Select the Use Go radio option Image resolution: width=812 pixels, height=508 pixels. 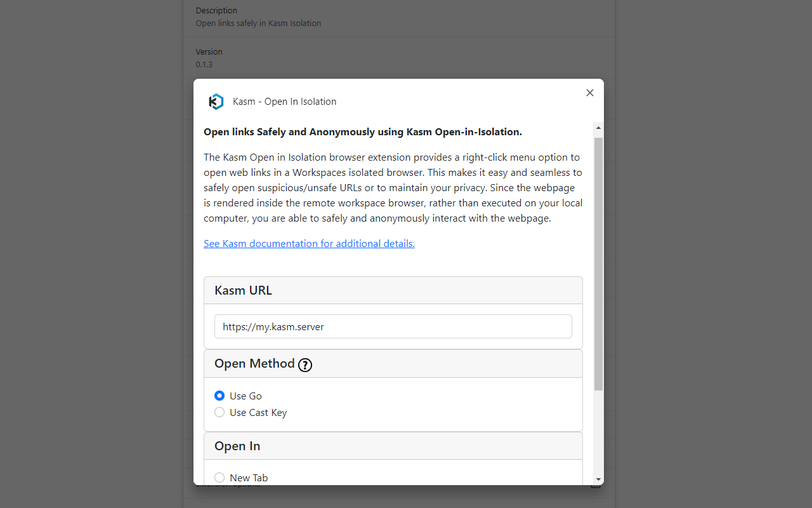click(219, 396)
